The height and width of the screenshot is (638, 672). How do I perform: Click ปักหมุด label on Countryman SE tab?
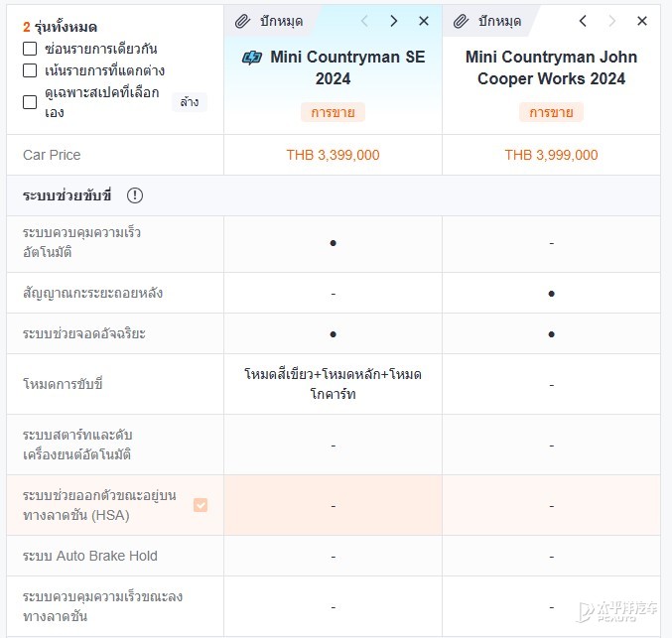click(x=282, y=21)
